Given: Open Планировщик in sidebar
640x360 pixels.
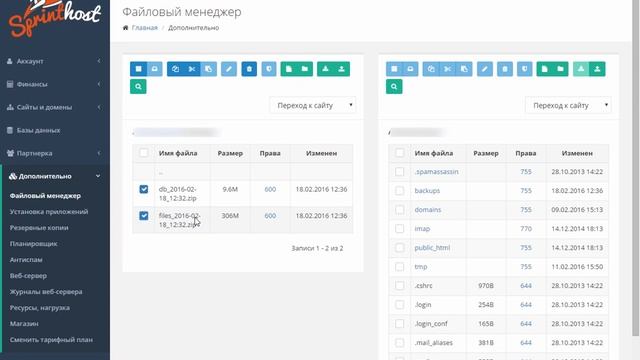Looking at the screenshot, I should click(33, 244).
